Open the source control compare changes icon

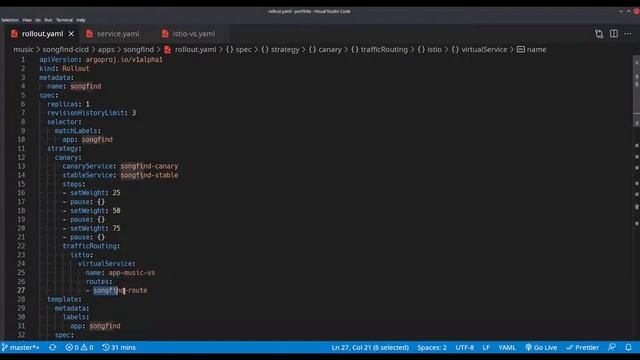coord(599,34)
